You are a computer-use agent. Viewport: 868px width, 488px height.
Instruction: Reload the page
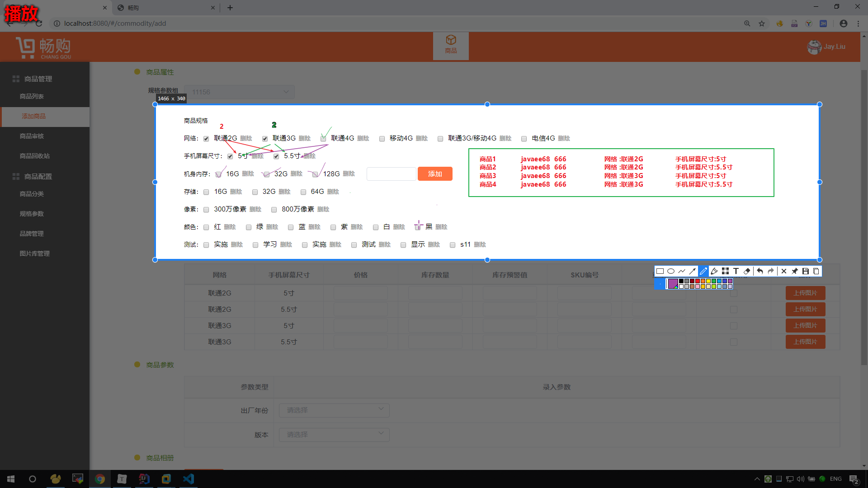[39, 23]
